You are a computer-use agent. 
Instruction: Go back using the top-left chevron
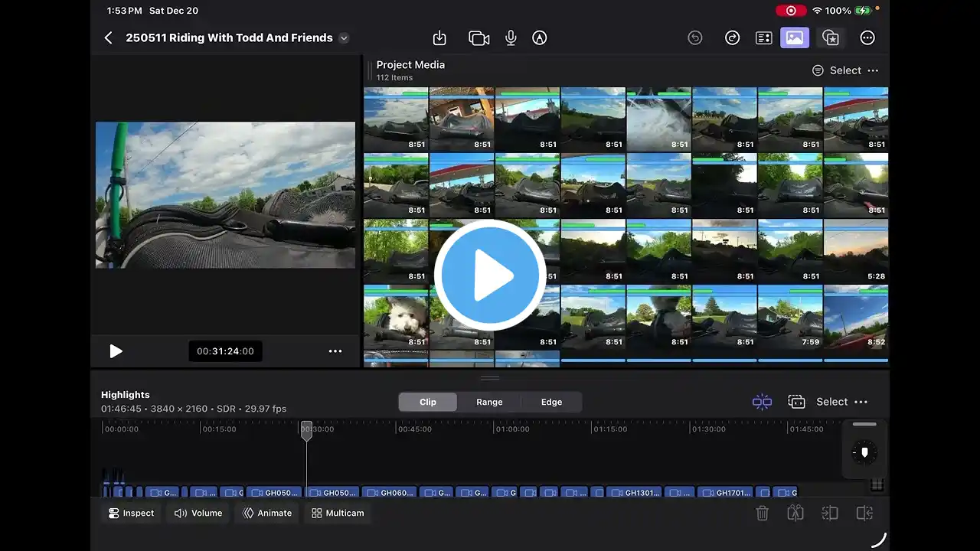click(108, 37)
